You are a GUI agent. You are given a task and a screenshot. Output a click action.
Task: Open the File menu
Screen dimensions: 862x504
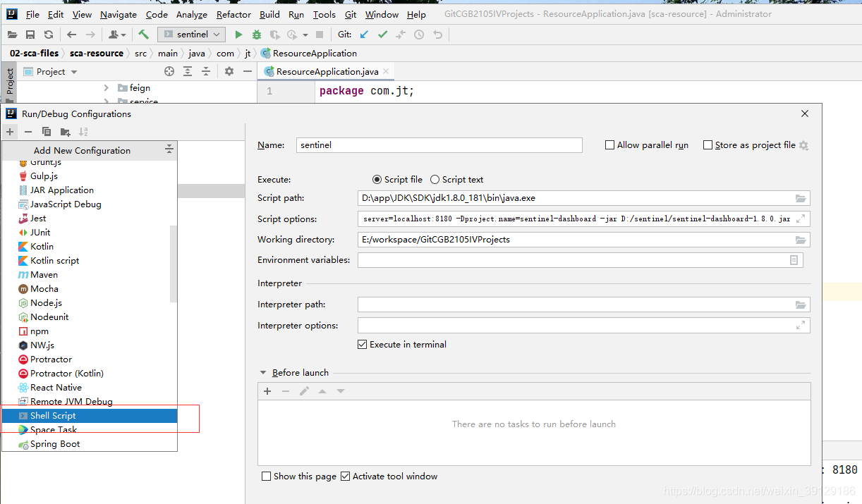coord(32,14)
